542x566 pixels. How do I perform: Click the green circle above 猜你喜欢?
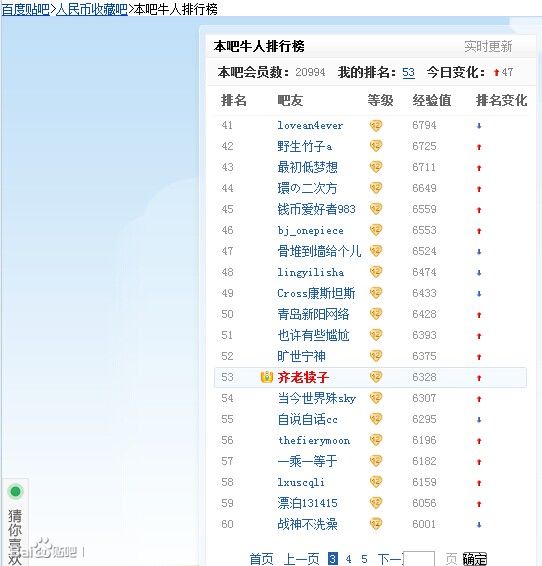[16, 491]
